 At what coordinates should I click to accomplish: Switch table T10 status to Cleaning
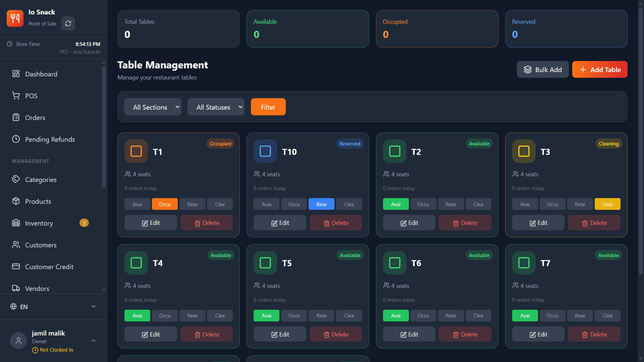tap(349, 204)
